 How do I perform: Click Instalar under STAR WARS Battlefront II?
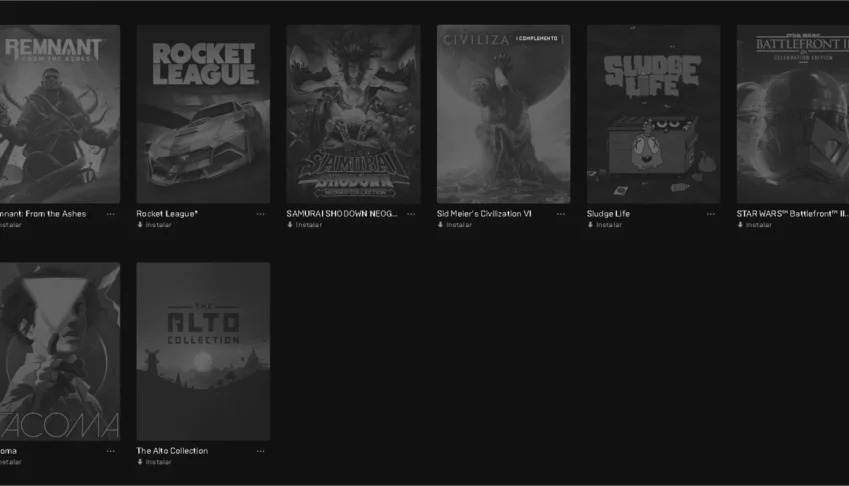(x=755, y=225)
